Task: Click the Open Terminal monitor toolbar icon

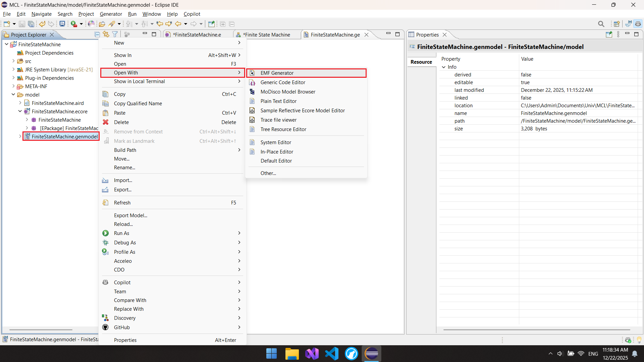Action: coord(62,24)
